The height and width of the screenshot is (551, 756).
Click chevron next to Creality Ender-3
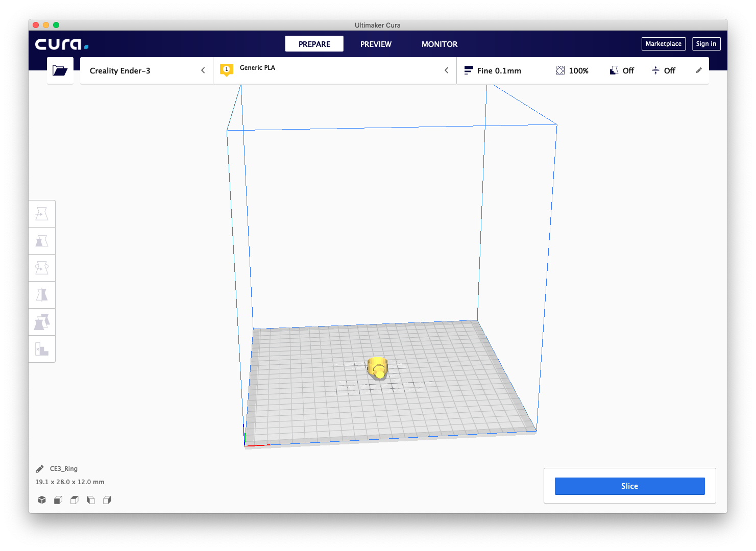pos(203,70)
